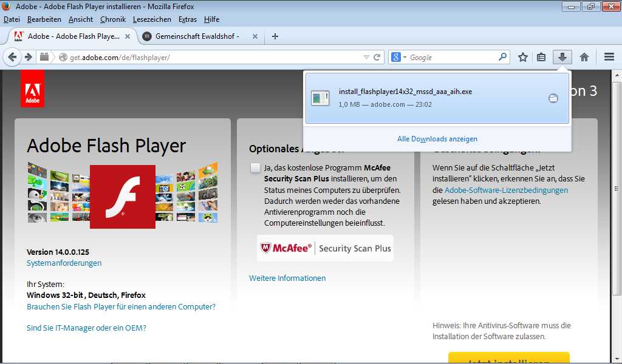Open Weitere Informationen link

click(287, 278)
